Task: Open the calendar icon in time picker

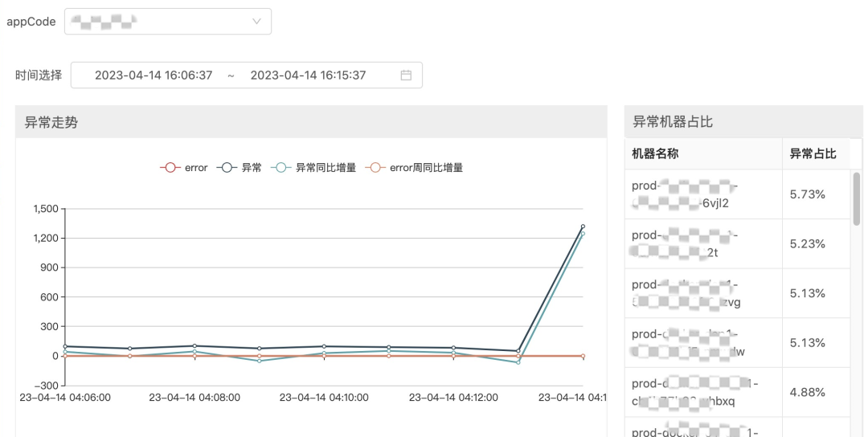Action: click(406, 76)
